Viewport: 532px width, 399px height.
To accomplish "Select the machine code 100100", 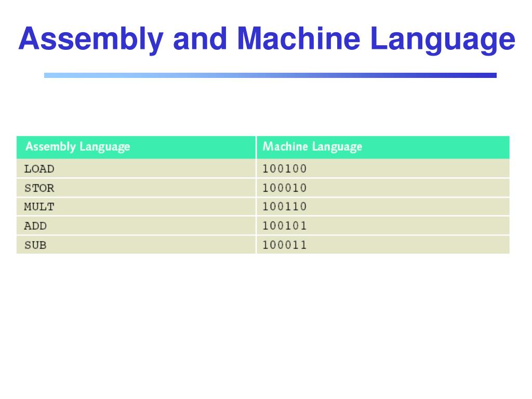I will (284, 169).
